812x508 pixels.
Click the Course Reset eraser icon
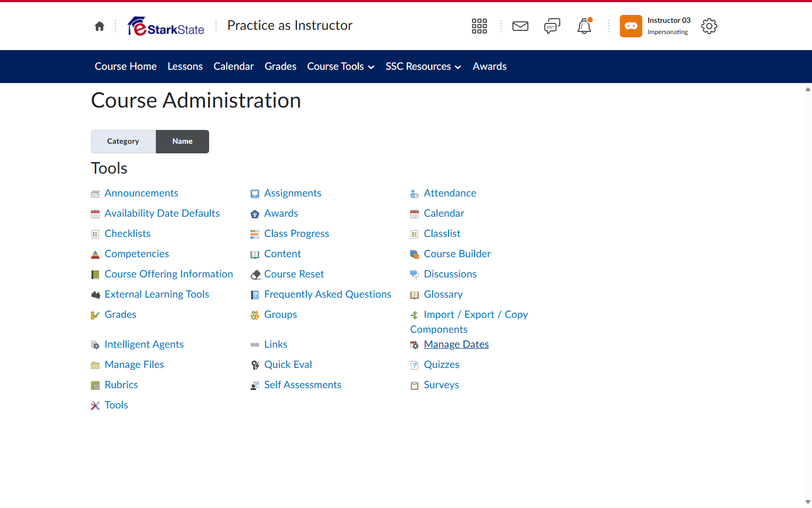point(255,275)
